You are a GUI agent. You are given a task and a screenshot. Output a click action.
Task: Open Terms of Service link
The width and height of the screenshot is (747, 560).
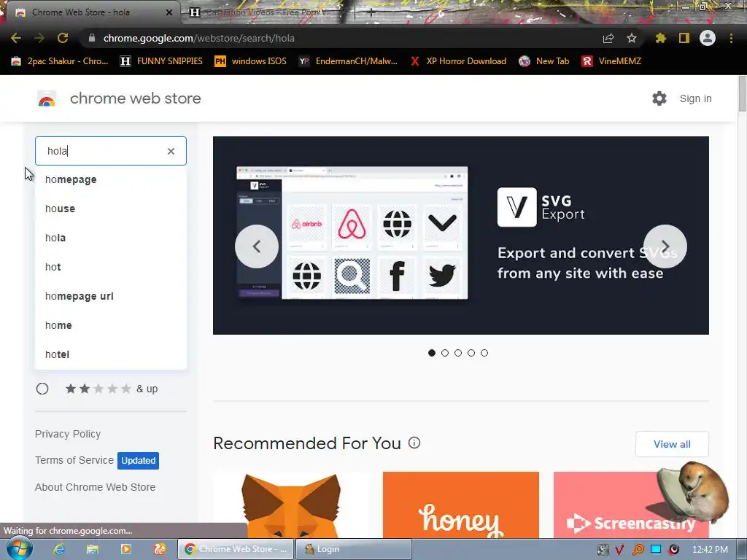[x=74, y=460]
